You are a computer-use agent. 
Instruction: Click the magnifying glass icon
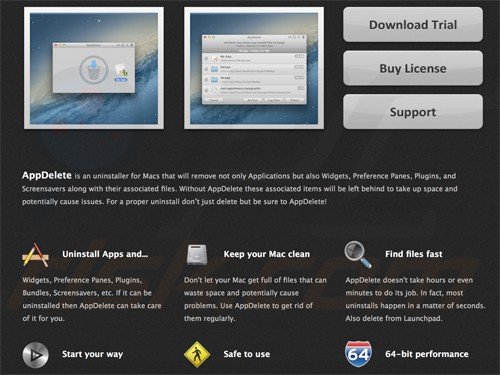tap(358, 255)
